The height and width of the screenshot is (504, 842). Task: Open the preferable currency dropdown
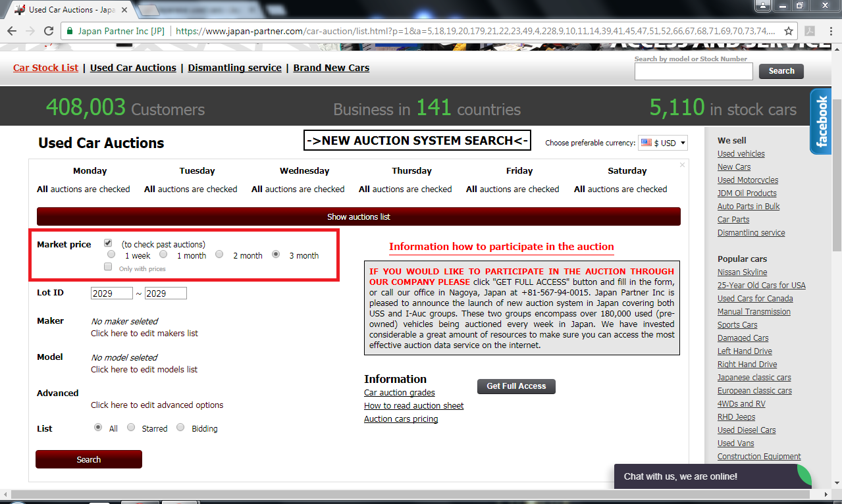[663, 143]
